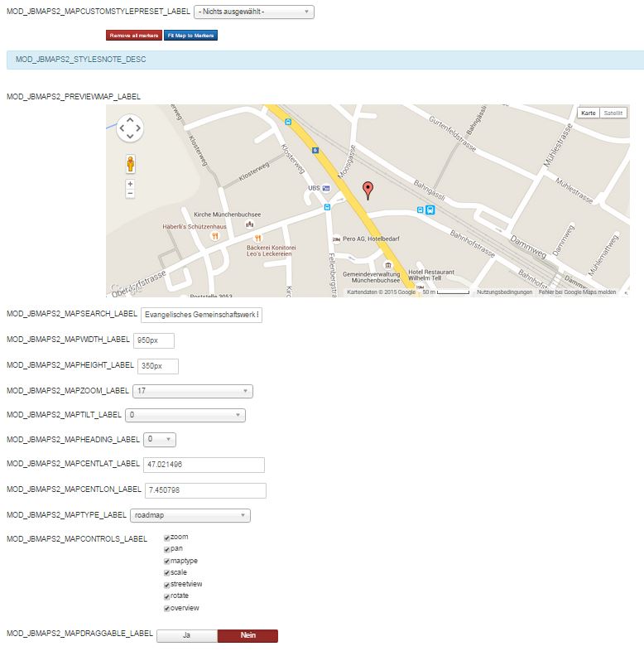This screenshot has width=644, height=651.
Task: Click the route 6 shield on yellow road
Action: click(315, 150)
